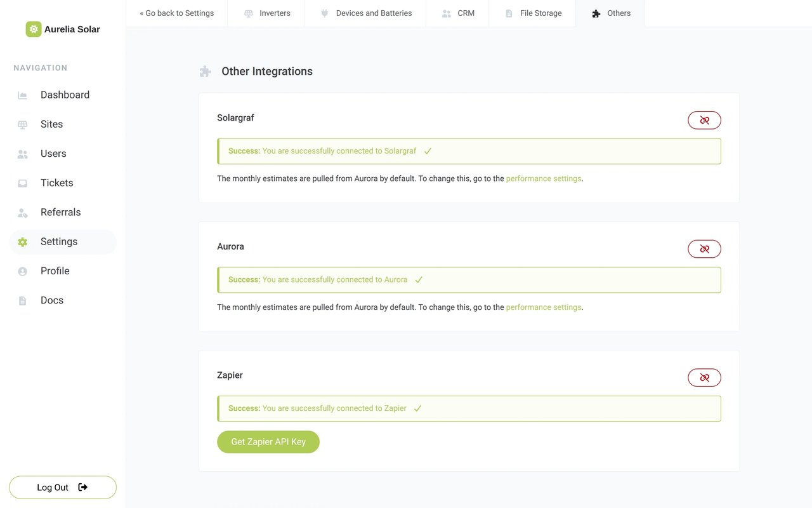Viewport: 812px width, 508px height.
Task: Click the Aurelia Solar brand name
Action: tap(72, 29)
